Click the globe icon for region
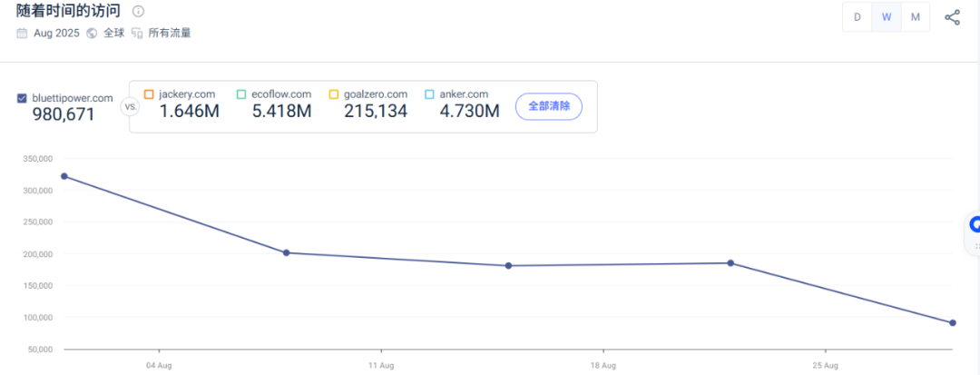 tap(92, 33)
